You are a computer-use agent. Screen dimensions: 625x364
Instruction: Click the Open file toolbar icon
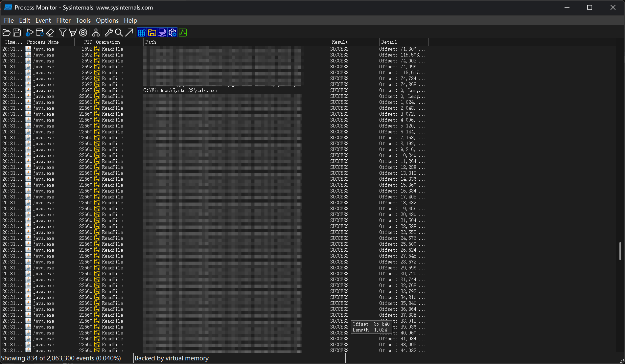6,33
